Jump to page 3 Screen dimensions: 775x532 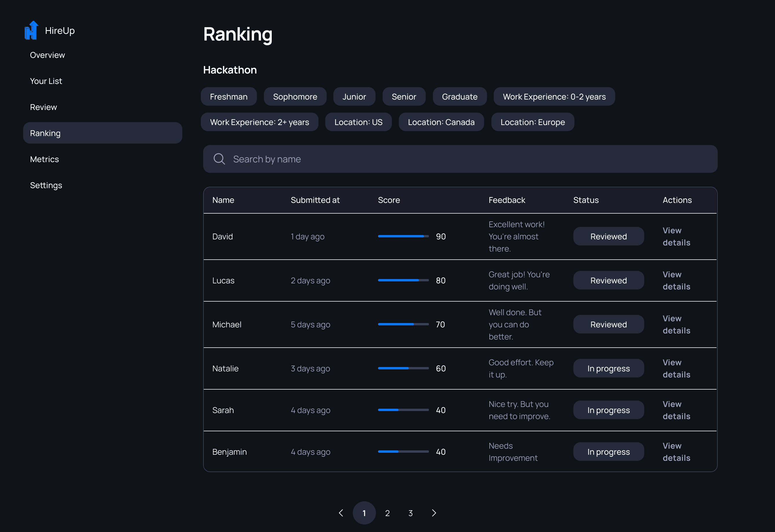coord(411,513)
